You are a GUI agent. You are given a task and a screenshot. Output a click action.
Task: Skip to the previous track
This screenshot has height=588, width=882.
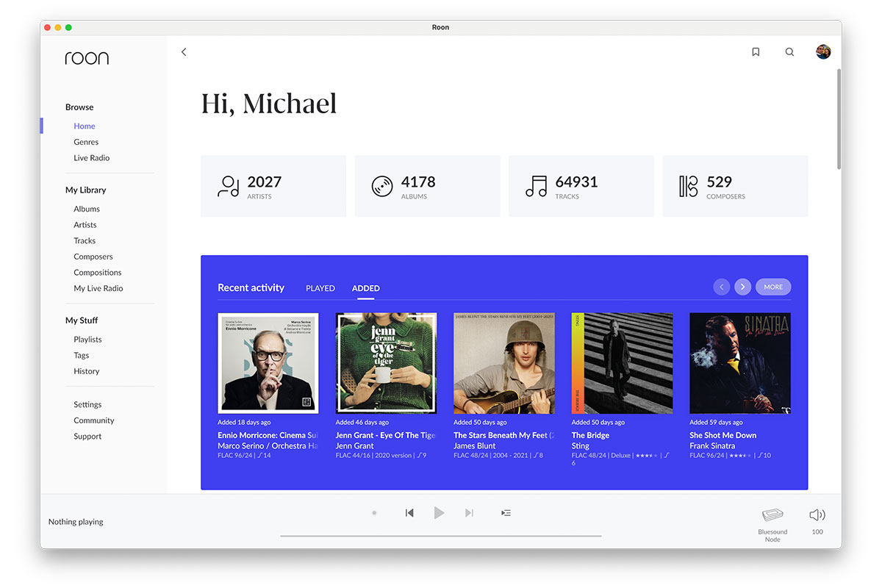(409, 513)
